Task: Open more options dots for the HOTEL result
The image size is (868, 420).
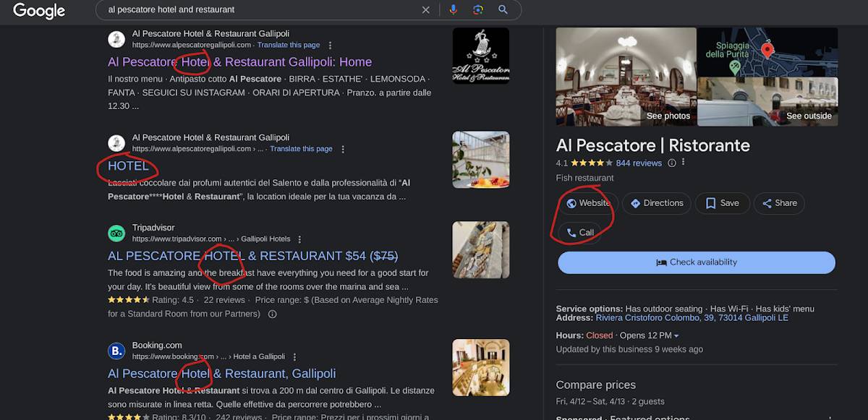Action: (x=343, y=150)
